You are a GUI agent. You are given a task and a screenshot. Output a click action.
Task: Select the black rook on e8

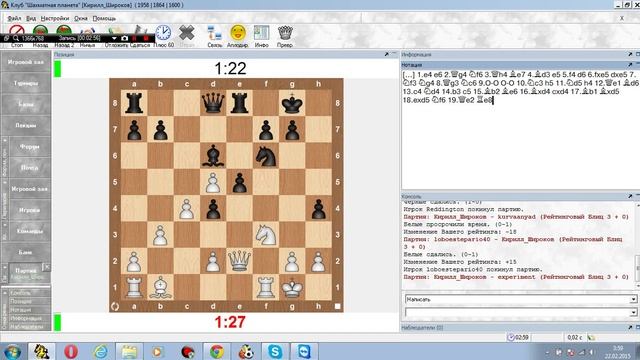click(x=239, y=103)
